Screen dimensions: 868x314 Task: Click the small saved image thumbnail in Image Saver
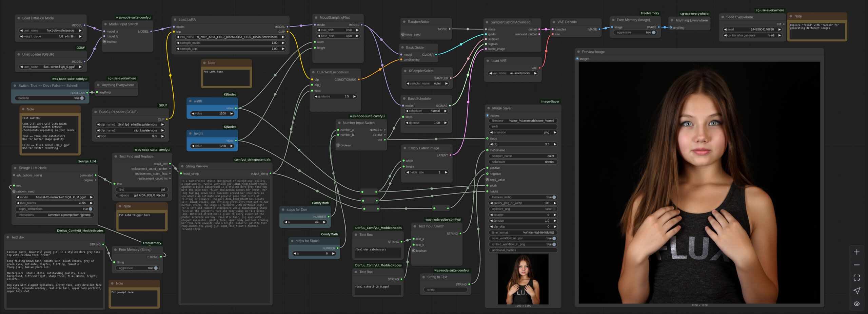tap(523, 279)
